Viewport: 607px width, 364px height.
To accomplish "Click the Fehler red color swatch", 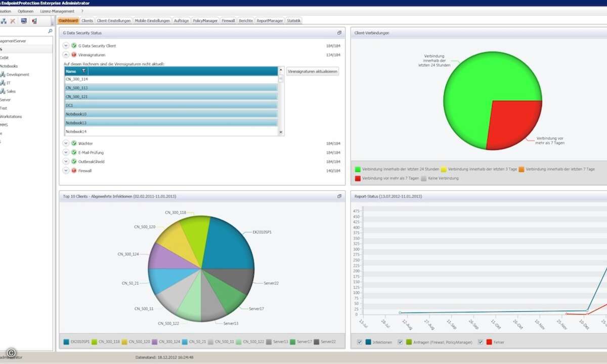I will 489,342.
